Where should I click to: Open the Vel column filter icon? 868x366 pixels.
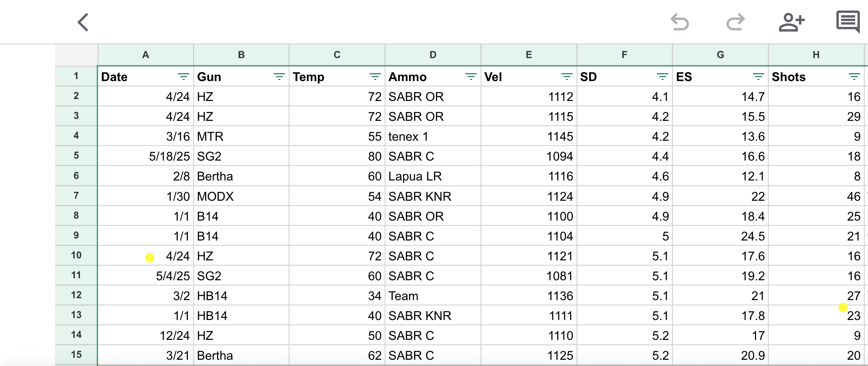tap(567, 77)
